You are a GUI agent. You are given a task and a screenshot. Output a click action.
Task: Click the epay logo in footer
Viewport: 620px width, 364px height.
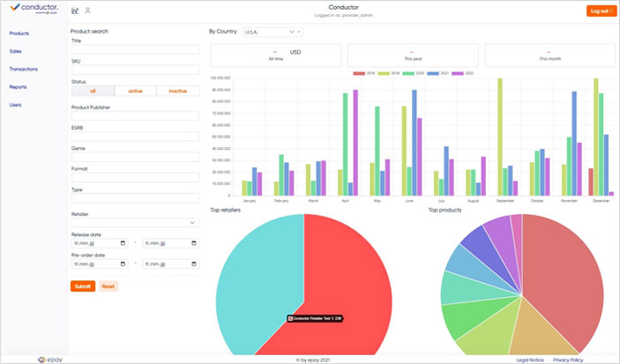50,360
